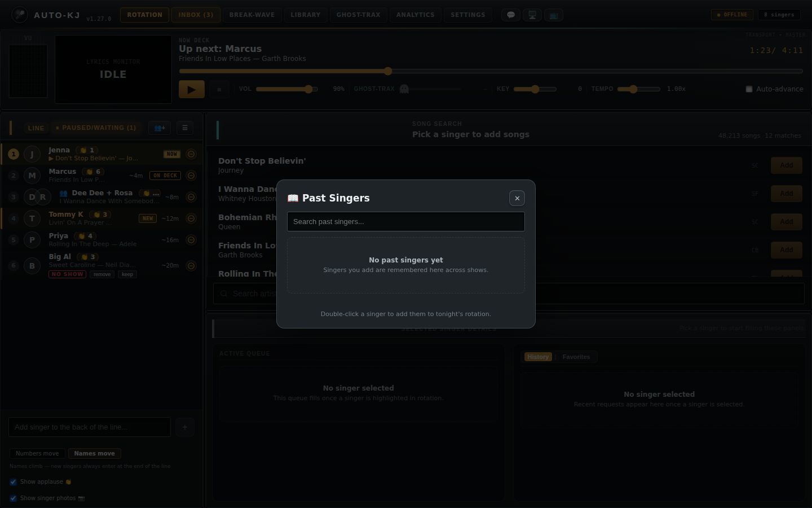The image size is (812, 508).
Task: Toggle the Show singer photos checkbox
Action: click(x=13, y=498)
